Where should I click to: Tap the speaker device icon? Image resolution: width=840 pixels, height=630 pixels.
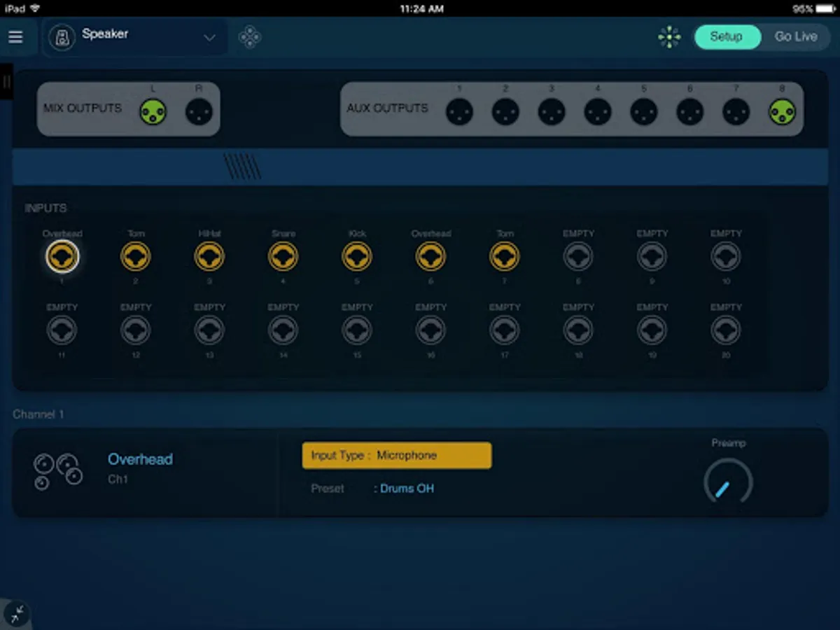62,37
